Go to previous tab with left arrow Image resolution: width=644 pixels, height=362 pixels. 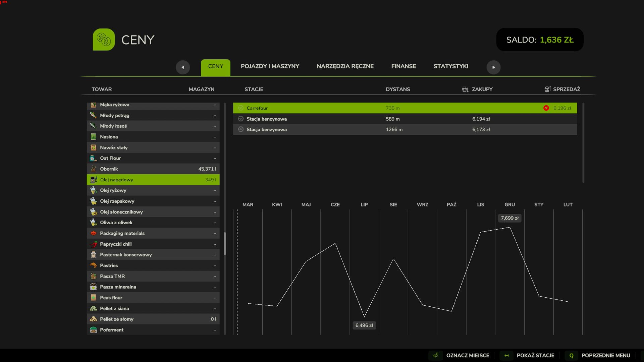183,67
